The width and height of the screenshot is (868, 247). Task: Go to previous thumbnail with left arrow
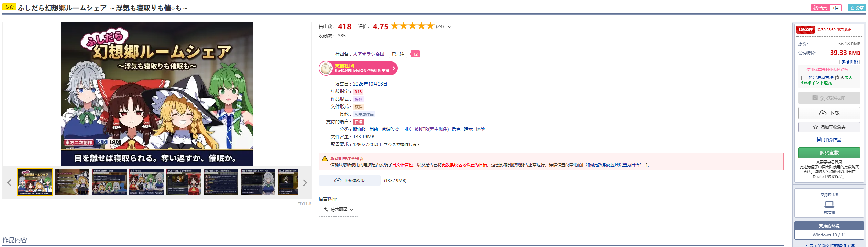coord(9,183)
